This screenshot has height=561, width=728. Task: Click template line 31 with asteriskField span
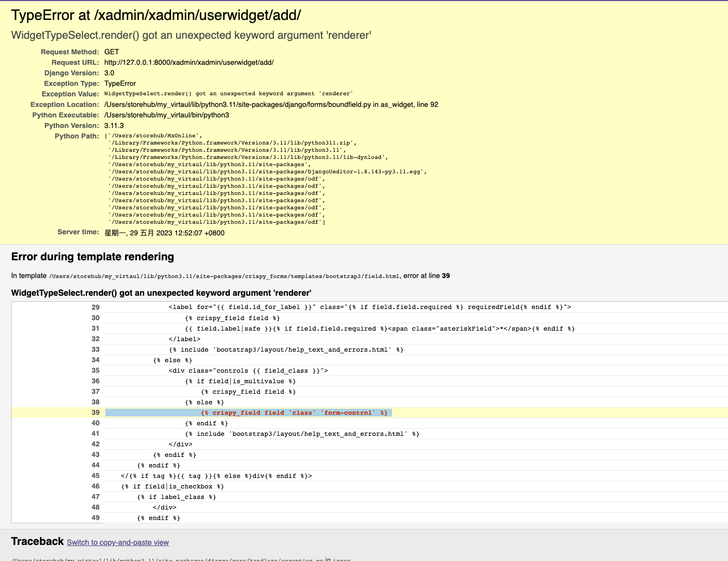click(x=380, y=328)
